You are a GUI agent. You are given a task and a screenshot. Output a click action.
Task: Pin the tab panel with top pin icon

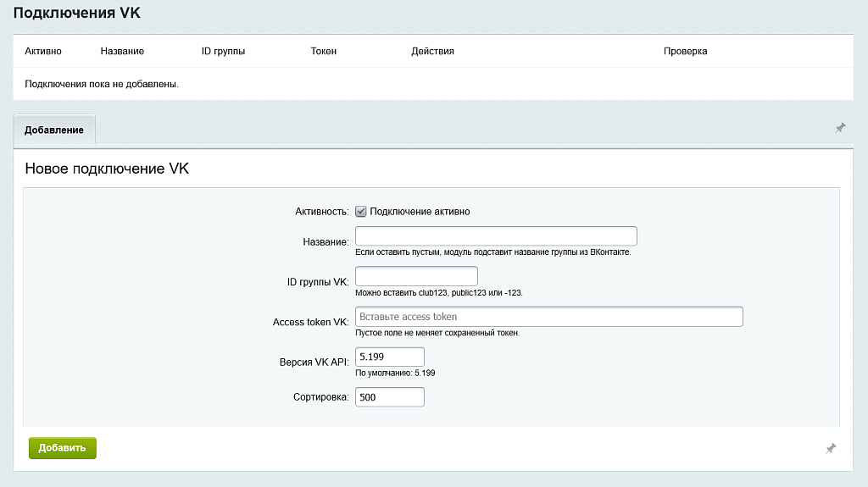click(x=840, y=128)
